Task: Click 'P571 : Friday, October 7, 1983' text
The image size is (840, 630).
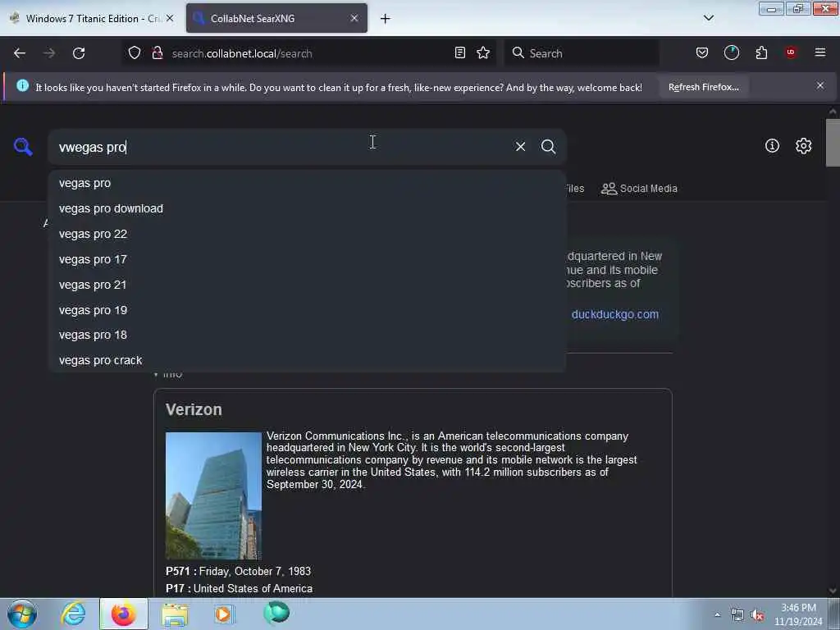Action: 239,572
